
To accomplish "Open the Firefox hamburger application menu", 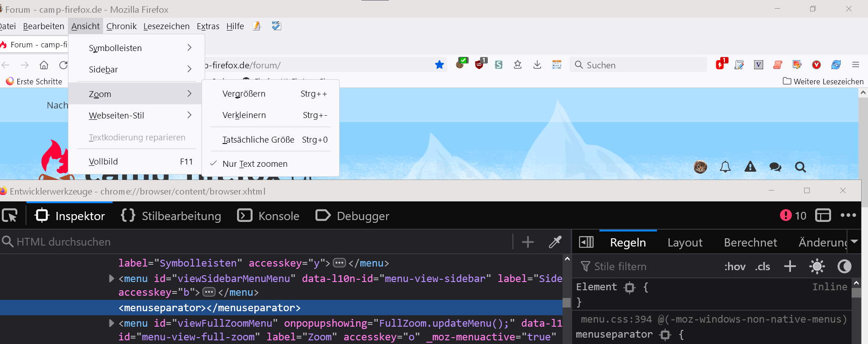I will click(x=856, y=65).
